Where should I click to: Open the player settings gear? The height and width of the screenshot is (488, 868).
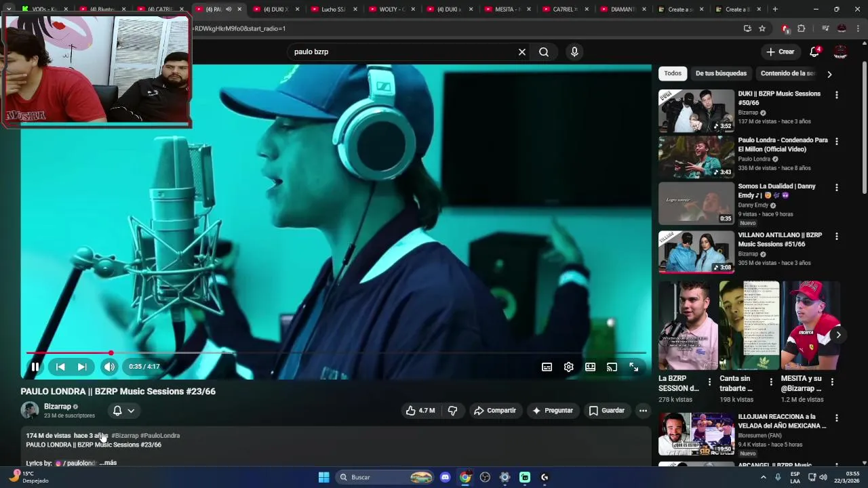click(568, 367)
